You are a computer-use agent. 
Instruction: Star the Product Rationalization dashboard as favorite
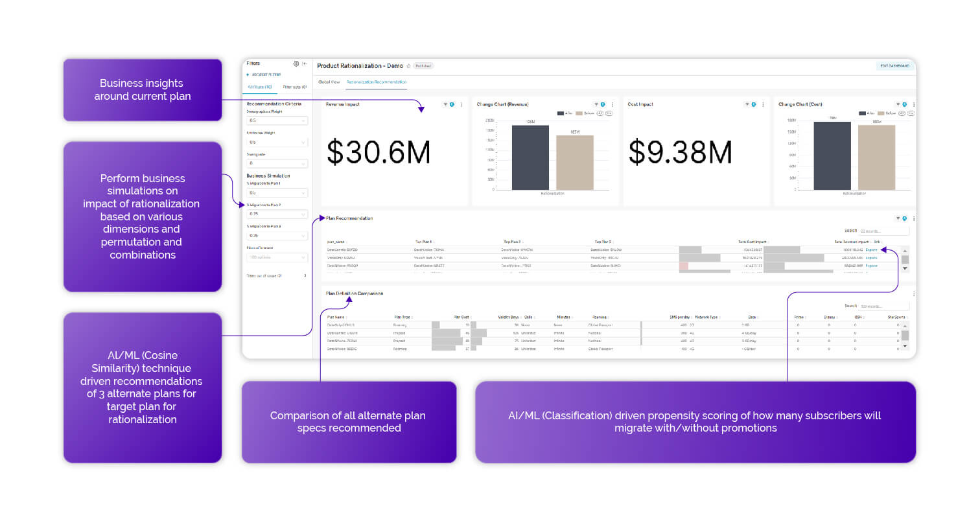tap(408, 66)
